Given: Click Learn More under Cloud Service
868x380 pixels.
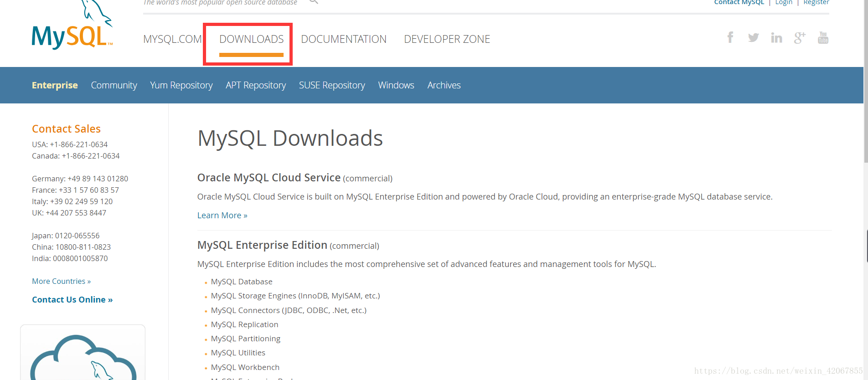Looking at the screenshot, I should (x=222, y=216).
